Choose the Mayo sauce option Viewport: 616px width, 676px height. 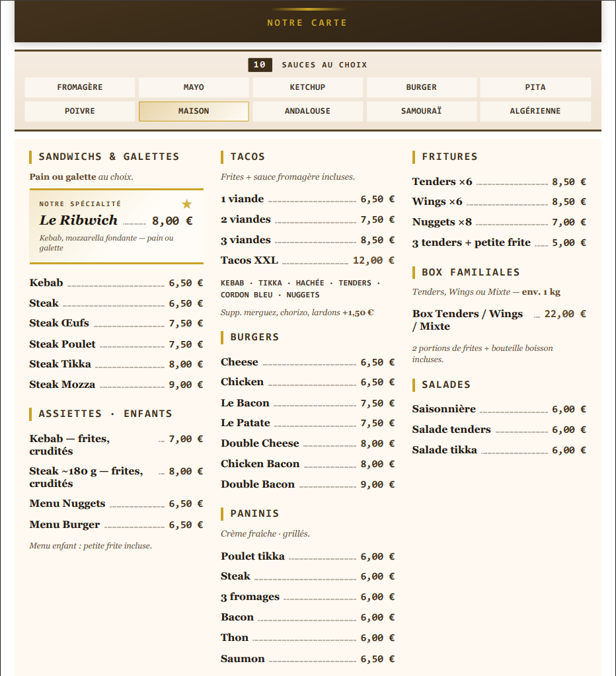point(194,87)
